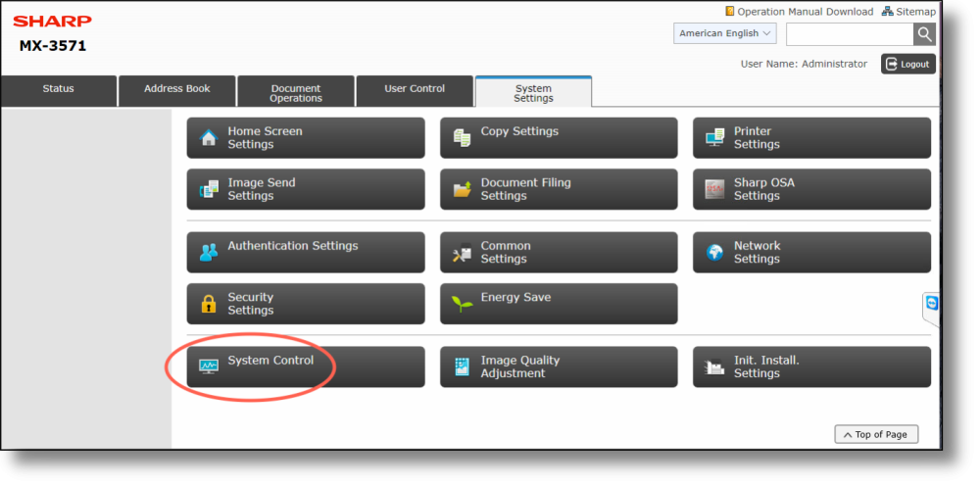
Task: Open the Address Book tab
Action: pos(176,91)
